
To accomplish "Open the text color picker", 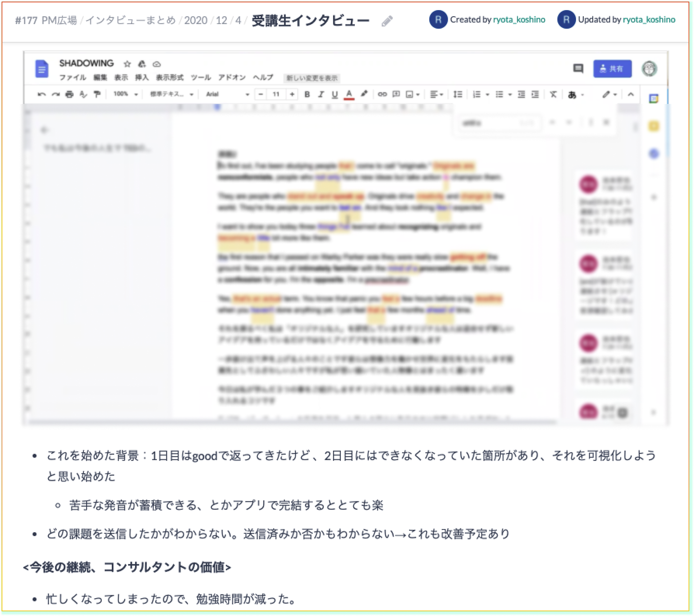I will pos(349,94).
